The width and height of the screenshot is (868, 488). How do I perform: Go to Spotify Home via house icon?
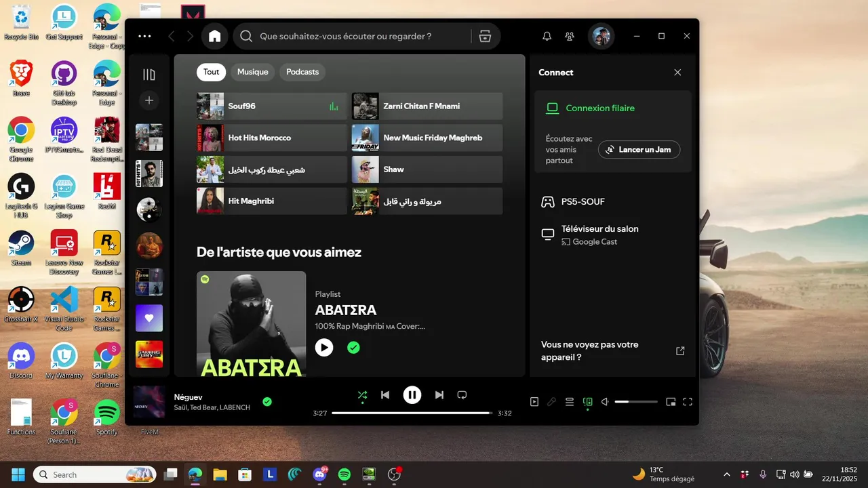[x=215, y=36]
